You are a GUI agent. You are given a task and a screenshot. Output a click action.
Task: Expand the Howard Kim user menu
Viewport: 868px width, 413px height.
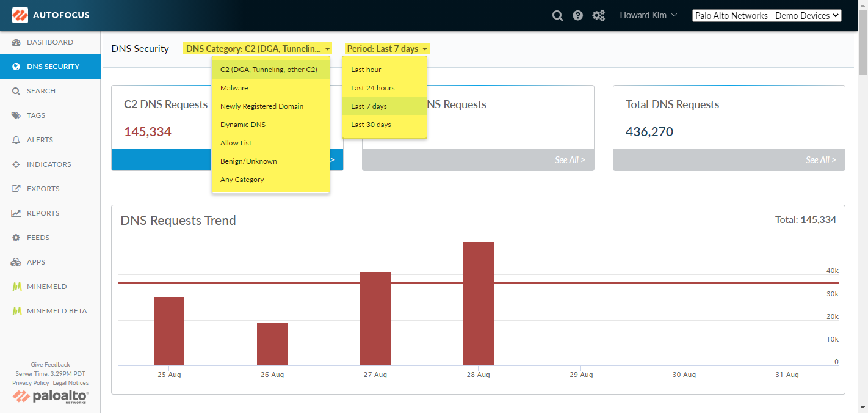[x=648, y=15]
